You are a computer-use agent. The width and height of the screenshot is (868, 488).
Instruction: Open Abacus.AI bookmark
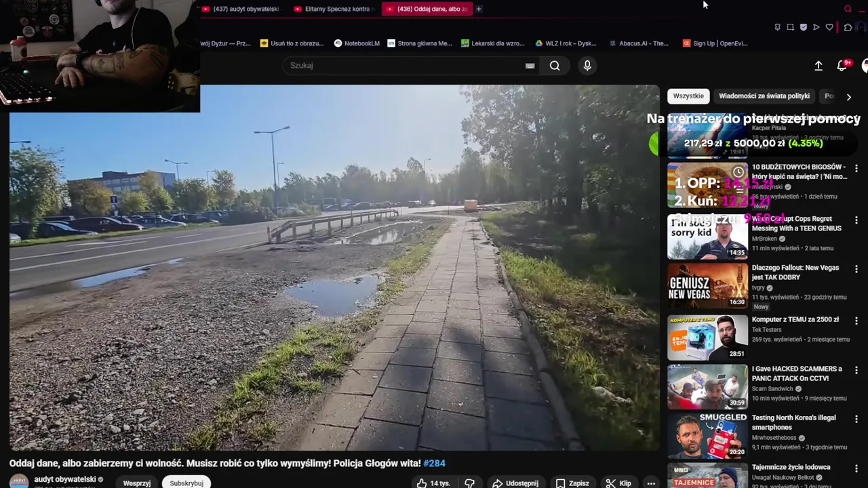pos(639,43)
